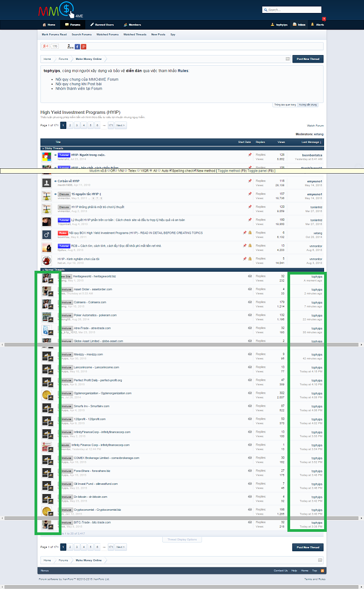The image size is (364, 589).
Task: Open the Home navigation tab
Action: pyautogui.click(x=49, y=25)
